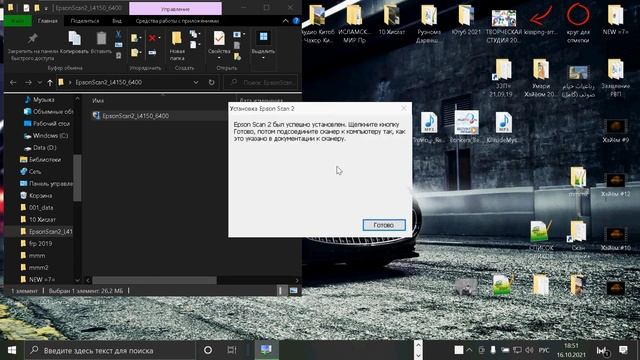Viewport: 640px width, 360px height.
Task: Open the Windows Start menu
Action: pyautogui.click(x=12, y=350)
